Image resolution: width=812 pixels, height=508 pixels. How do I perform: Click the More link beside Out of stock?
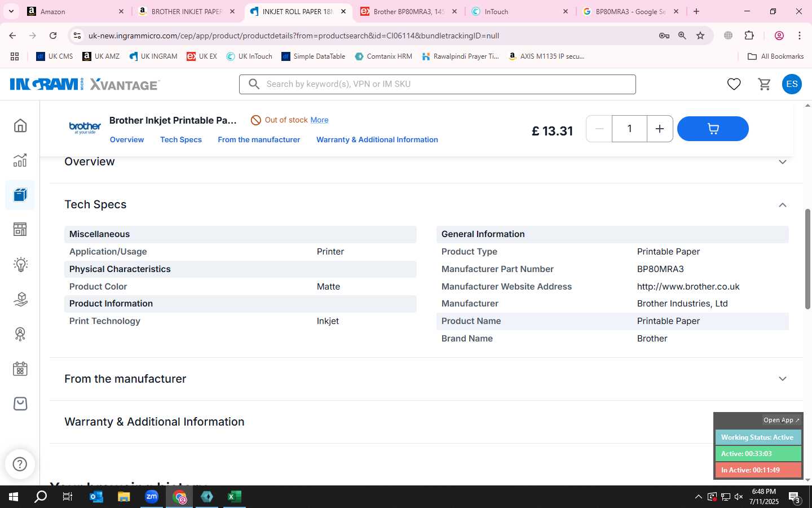pyautogui.click(x=319, y=120)
